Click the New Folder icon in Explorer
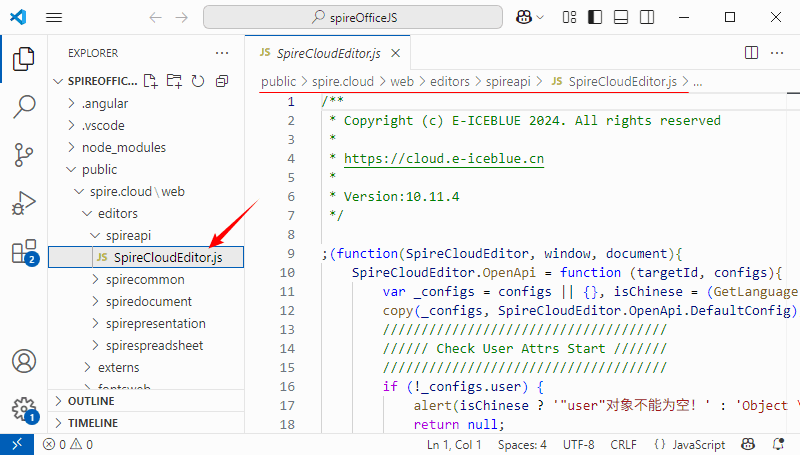Screen dimensions: 800x455 (x=174, y=81)
